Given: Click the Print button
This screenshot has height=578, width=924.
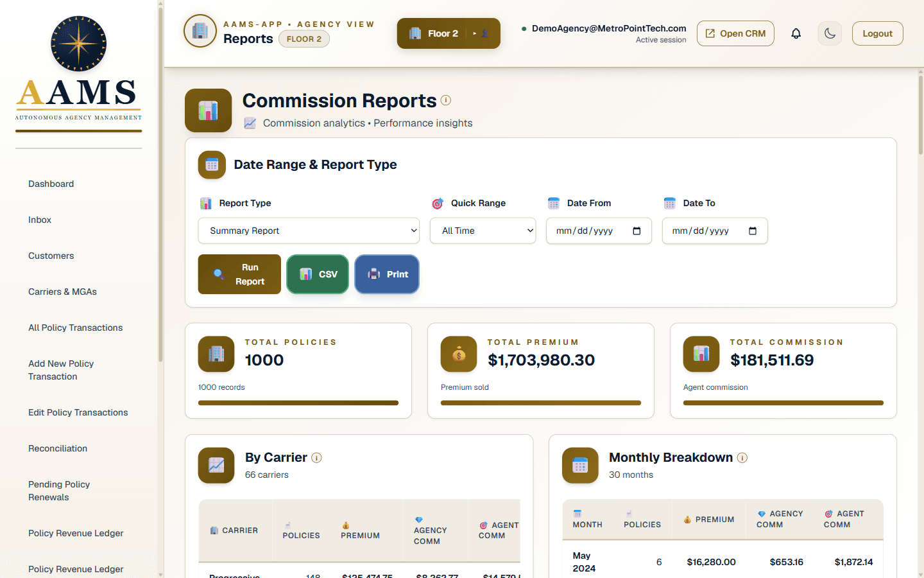Looking at the screenshot, I should (x=387, y=274).
